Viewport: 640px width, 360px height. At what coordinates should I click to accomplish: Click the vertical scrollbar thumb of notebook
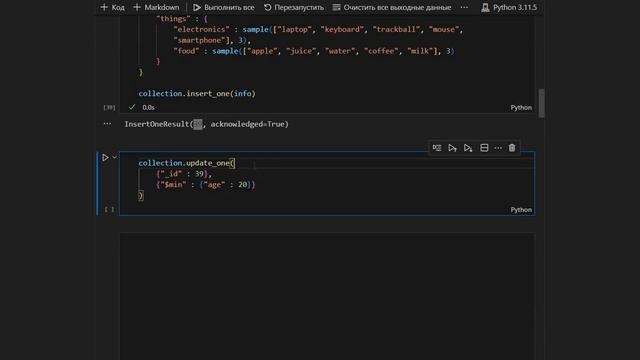click(x=542, y=103)
